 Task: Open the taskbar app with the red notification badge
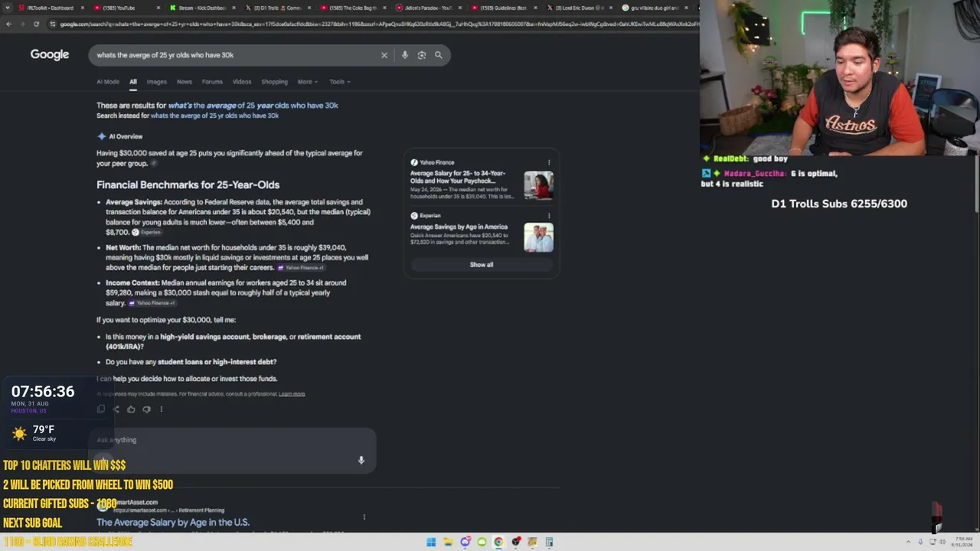click(x=516, y=542)
